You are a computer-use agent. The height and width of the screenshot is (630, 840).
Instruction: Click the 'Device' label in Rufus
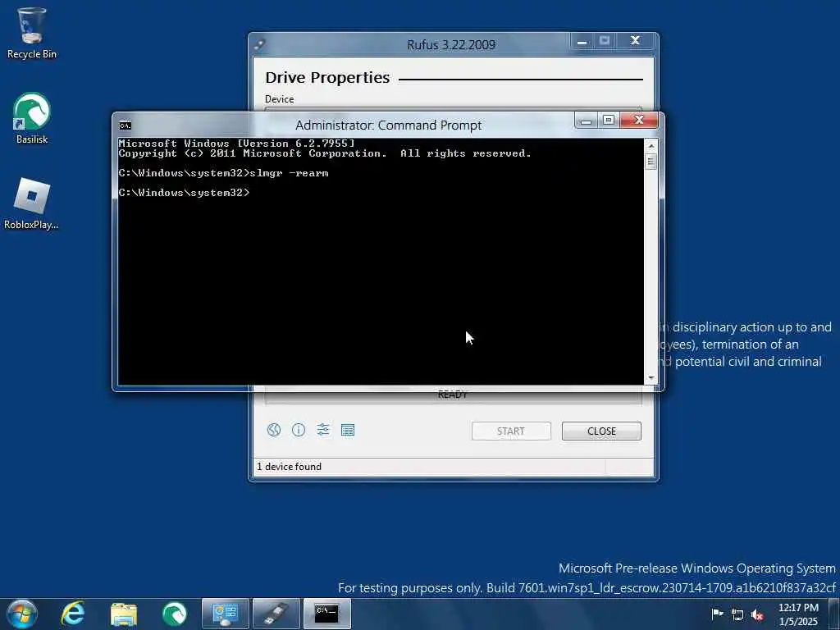point(279,99)
